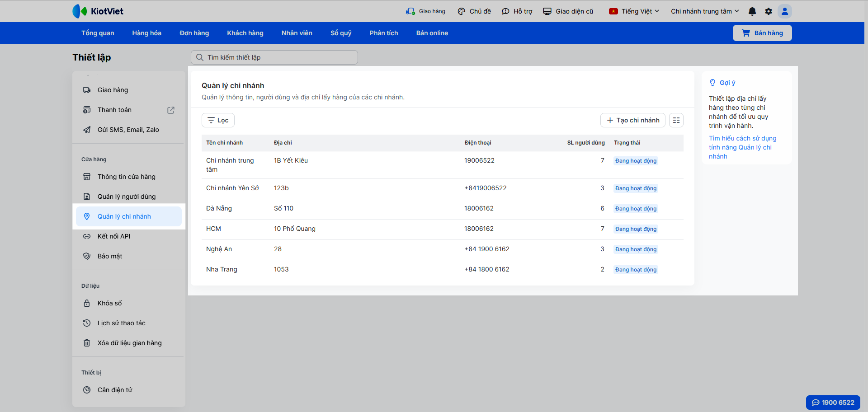Open the Lọc filter options
The height and width of the screenshot is (412, 868).
(x=218, y=120)
